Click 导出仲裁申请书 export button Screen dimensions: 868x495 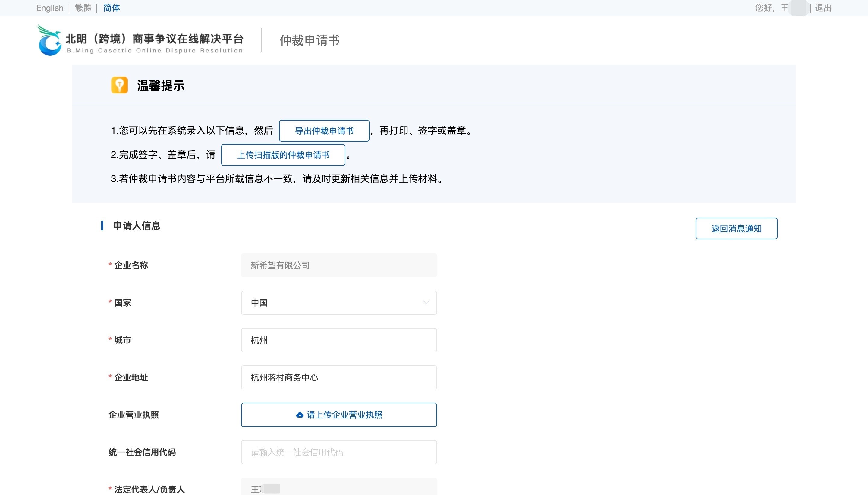click(324, 131)
